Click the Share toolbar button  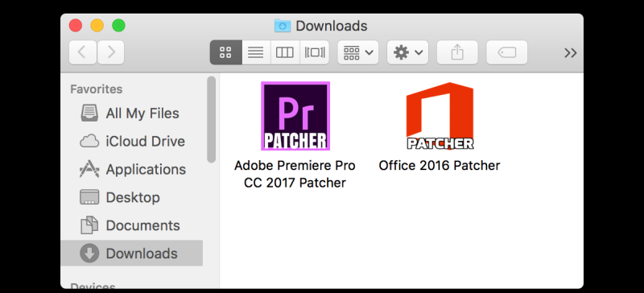point(457,52)
